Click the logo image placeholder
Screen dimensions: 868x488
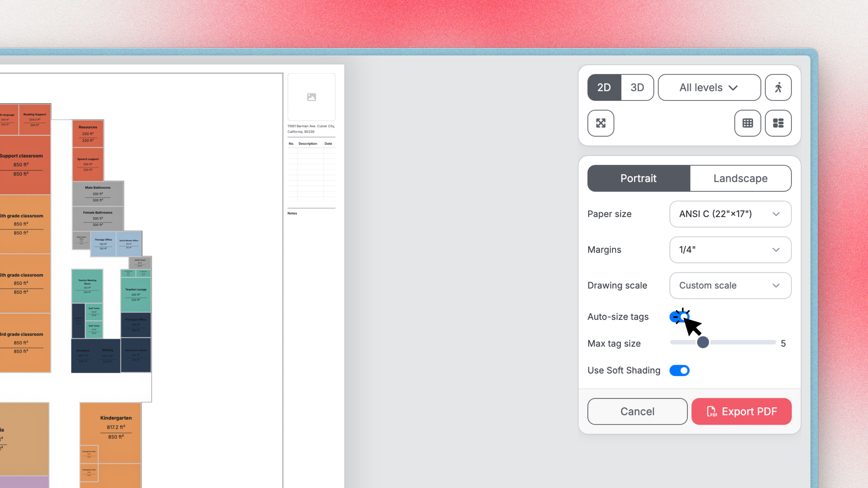(x=311, y=97)
